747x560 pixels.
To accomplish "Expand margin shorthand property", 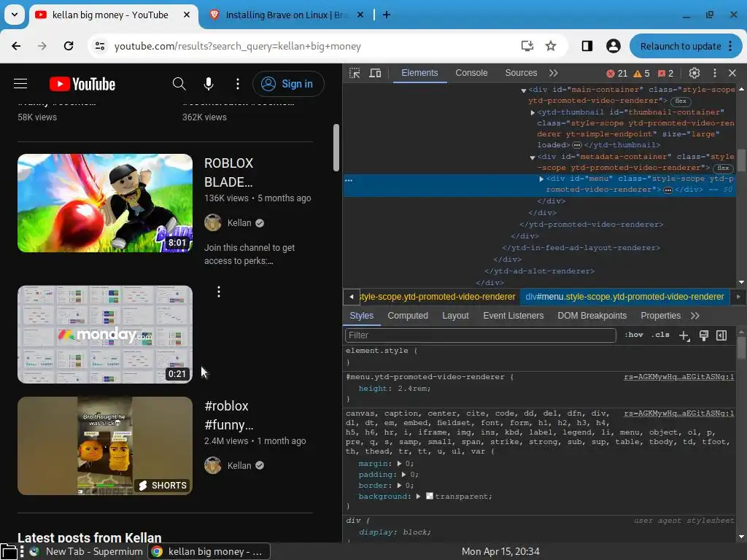I will click(399, 463).
